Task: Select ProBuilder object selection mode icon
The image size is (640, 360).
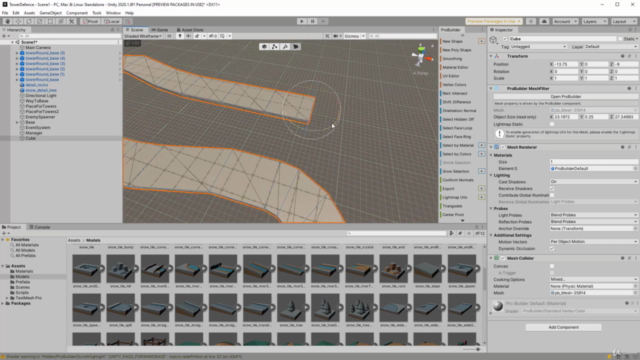Action: tap(264, 47)
